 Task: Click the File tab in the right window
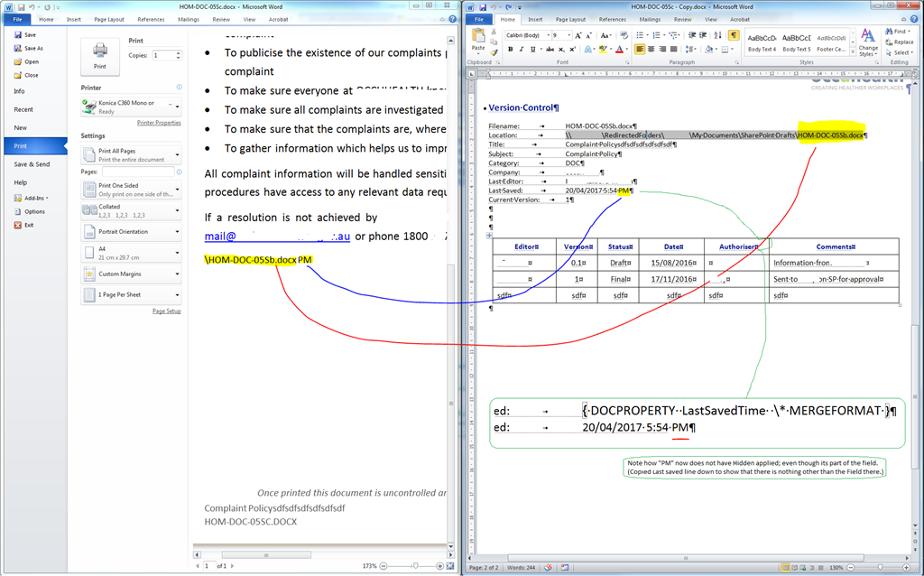478,20
